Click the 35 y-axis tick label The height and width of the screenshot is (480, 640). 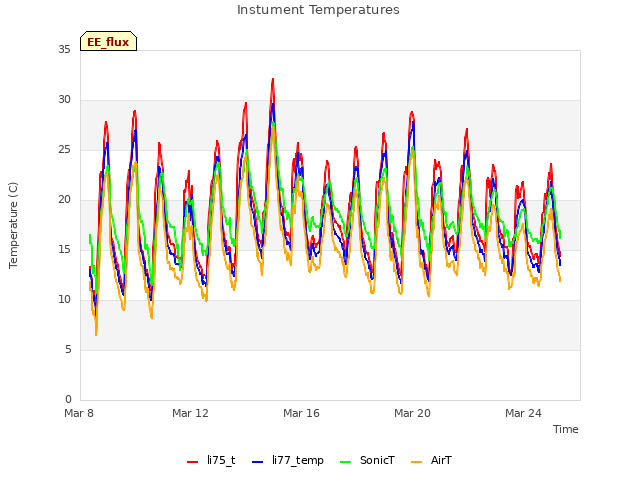pyautogui.click(x=64, y=50)
